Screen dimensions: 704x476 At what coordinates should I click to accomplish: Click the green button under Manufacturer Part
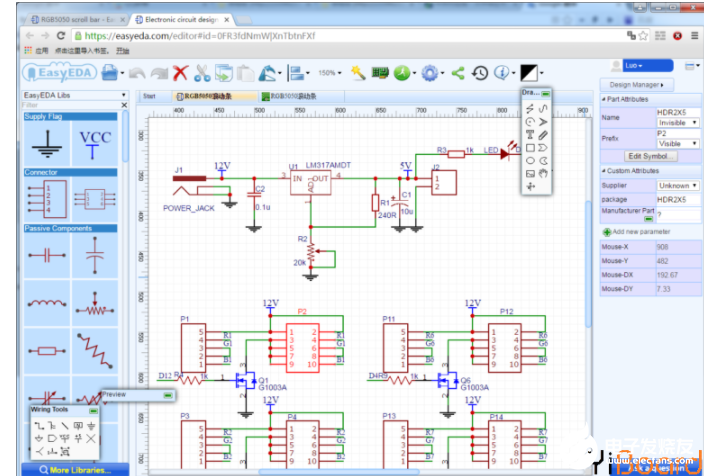point(648,219)
